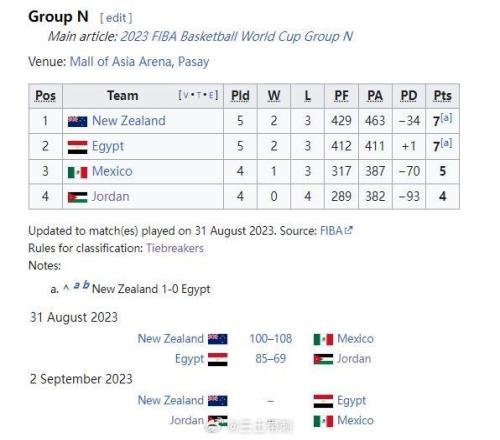Viewport: 500px width, 440px height.
Task: Open footnote [a] beside New Zealand's points
Action: 446,118
